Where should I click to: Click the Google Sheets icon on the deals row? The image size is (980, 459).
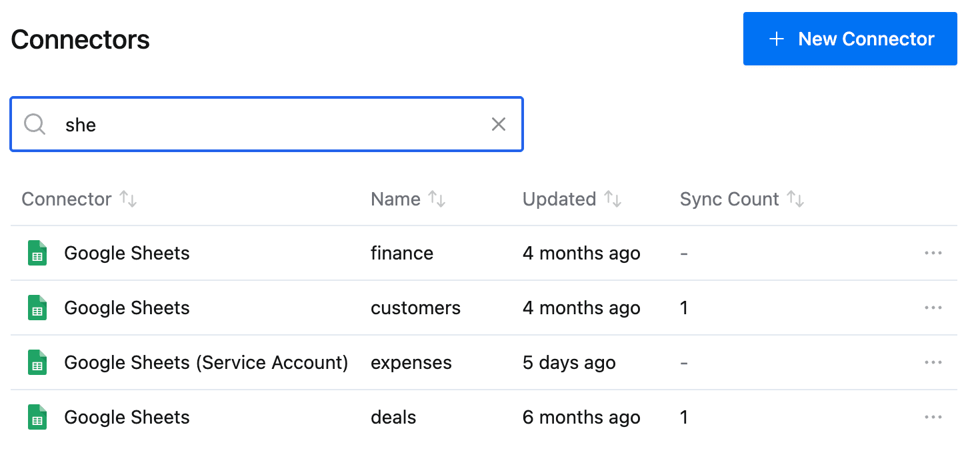tap(37, 417)
